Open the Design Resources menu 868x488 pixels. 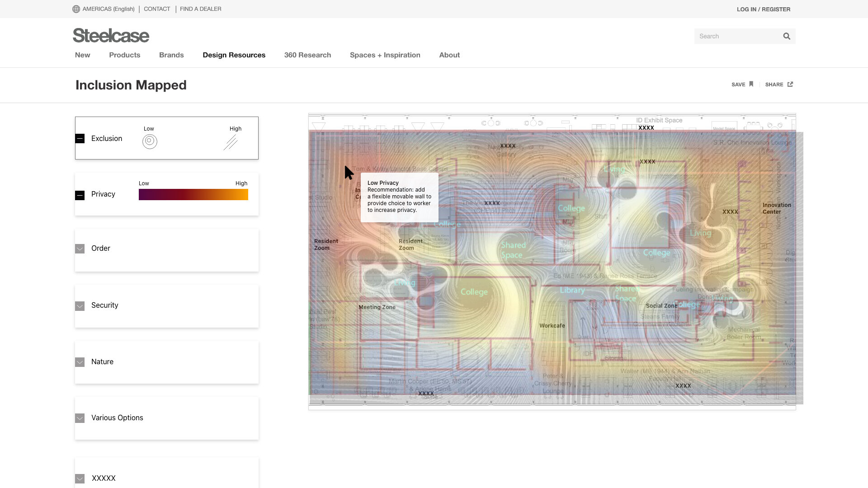coord(234,55)
